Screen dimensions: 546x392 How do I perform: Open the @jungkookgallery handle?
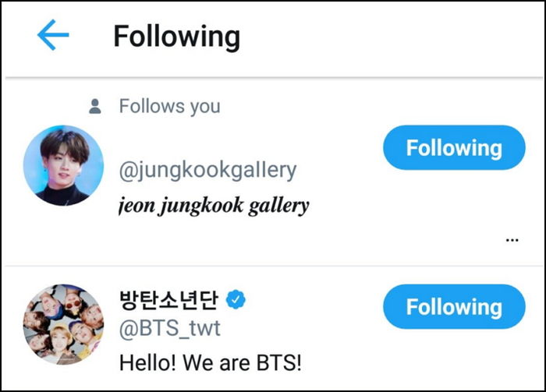[x=207, y=170]
